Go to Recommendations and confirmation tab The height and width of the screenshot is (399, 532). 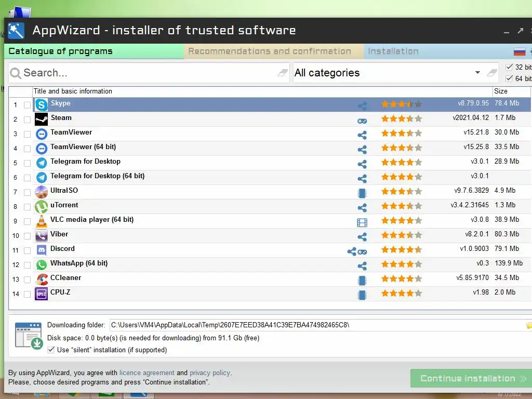pos(274,51)
